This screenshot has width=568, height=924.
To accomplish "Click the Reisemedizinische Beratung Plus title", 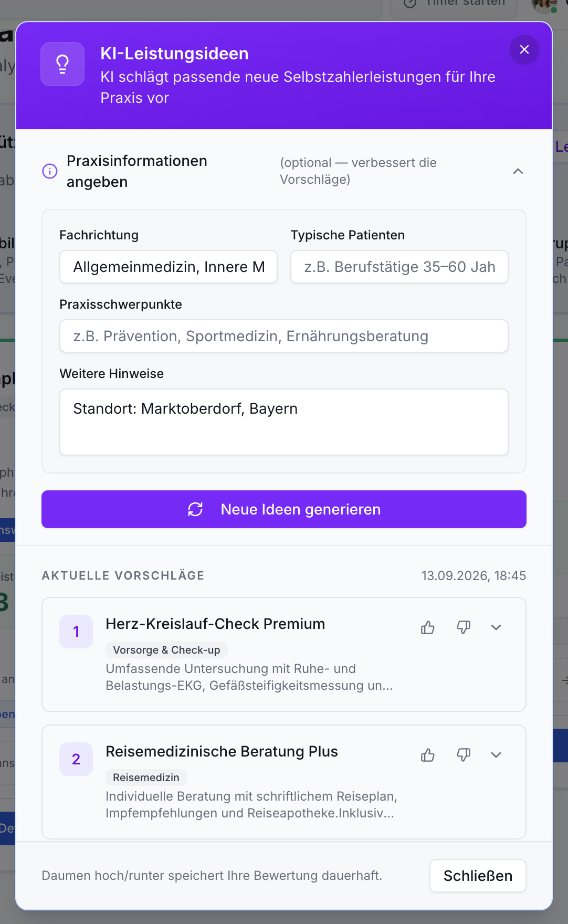I will click(x=222, y=751).
